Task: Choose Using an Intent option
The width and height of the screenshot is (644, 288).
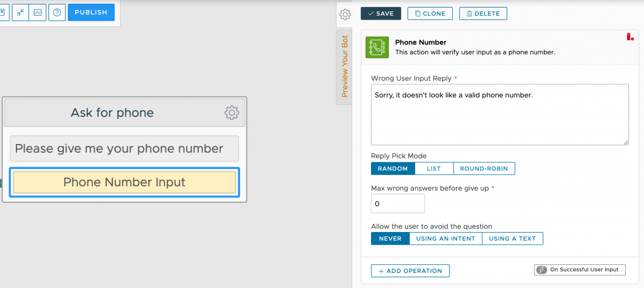Action: 446,239
